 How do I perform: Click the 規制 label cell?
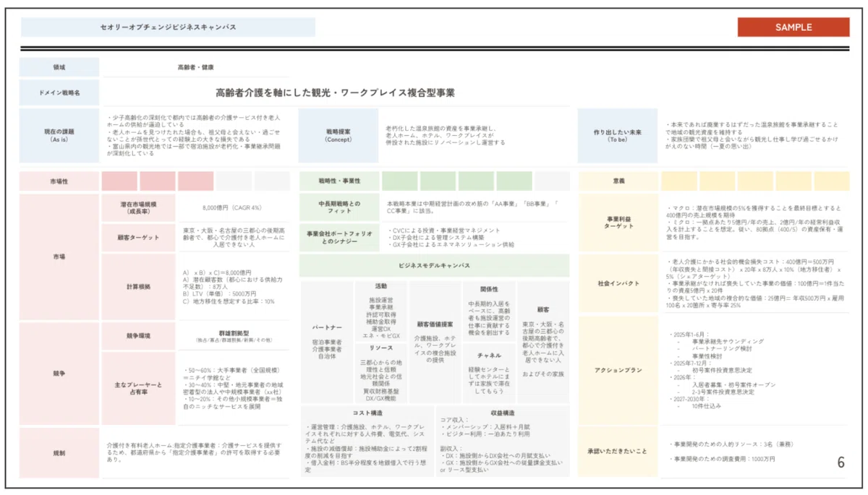59,452
